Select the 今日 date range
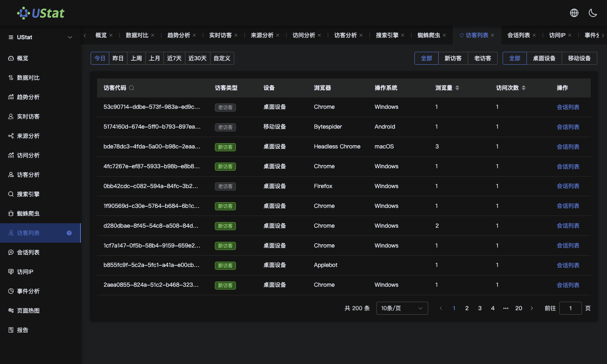 pyautogui.click(x=100, y=58)
